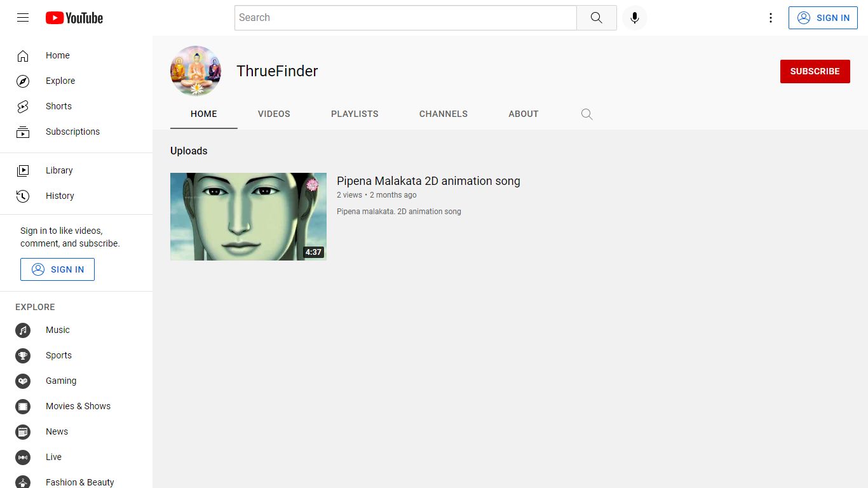Click the Uploads section heading
The width and height of the screenshot is (868, 488).
(x=189, y=151)
